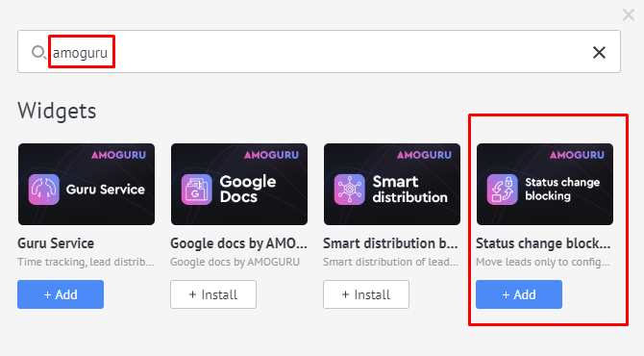The image size is (644, 356).
Task: Select the 'Status change block...' title
Action: [x=543, y=243]
